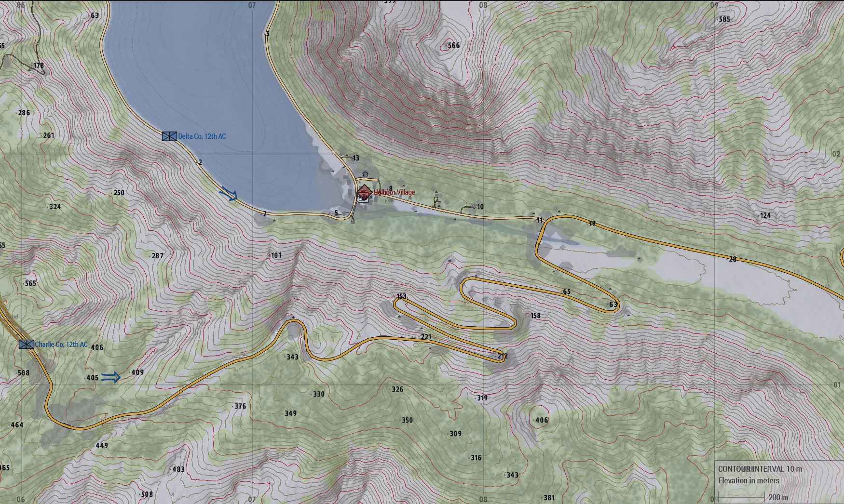Select the white square marker under the red diamond

[x=363, y=199]
